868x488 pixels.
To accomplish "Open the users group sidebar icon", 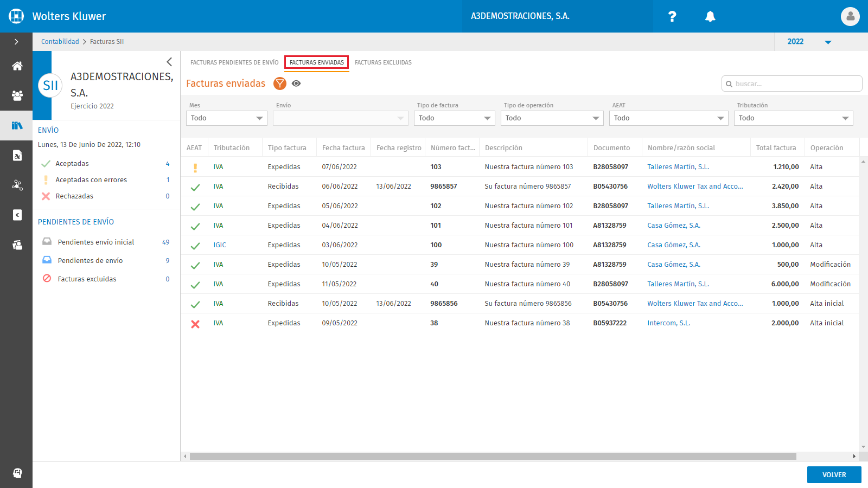I will coord(17,96).
